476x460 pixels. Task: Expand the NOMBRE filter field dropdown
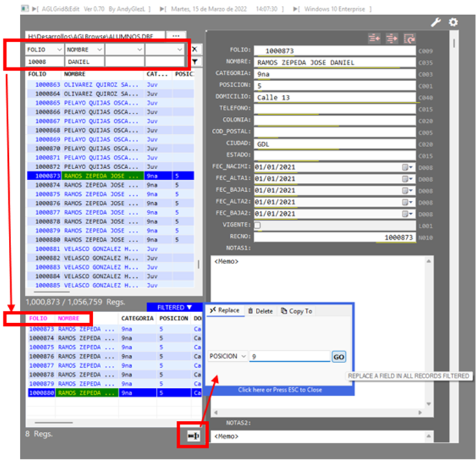(98, 50)
